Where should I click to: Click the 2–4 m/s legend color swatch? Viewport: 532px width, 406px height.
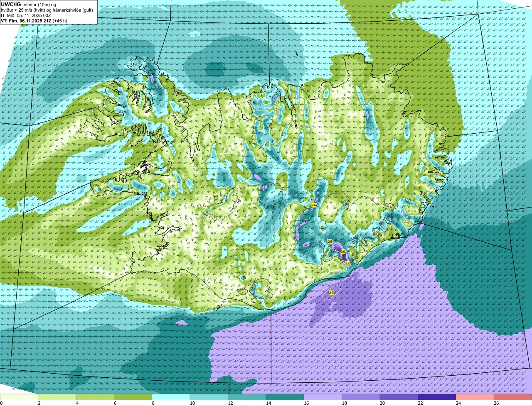pyautogui.click(x=57, y=397)
